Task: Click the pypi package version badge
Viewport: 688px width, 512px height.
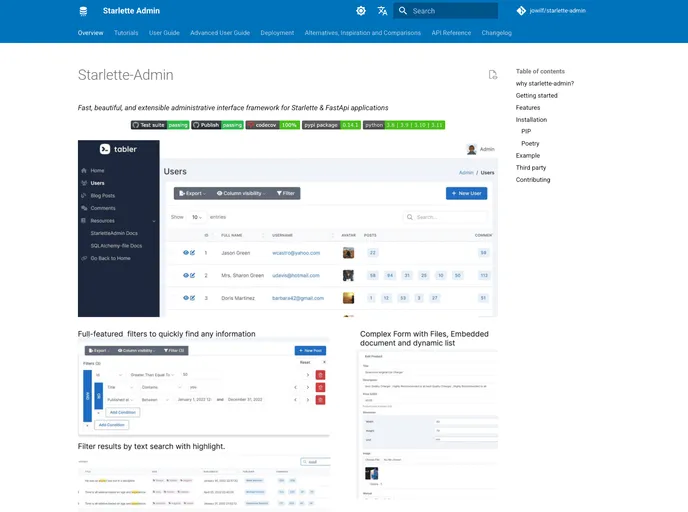Action: click(331, 125)
